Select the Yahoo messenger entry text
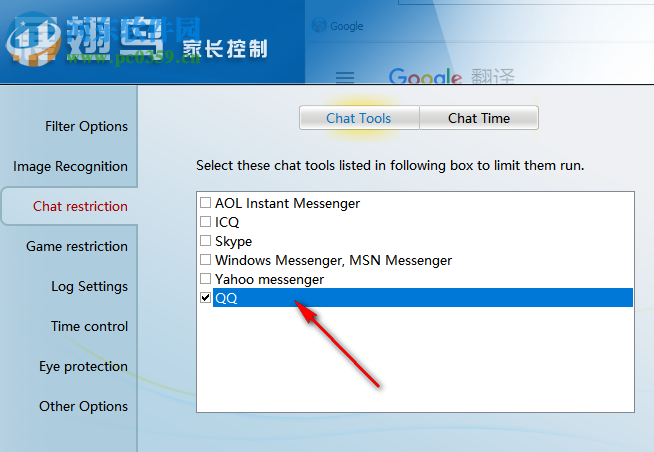Screen dimensions: 654x452 coord(269,279)
